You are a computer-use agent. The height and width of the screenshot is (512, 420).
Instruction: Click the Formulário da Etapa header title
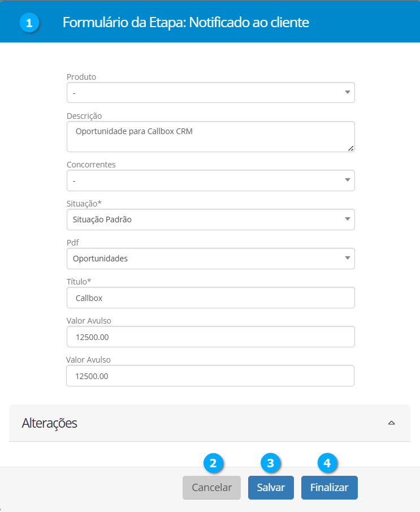click(x=186, y=23)
